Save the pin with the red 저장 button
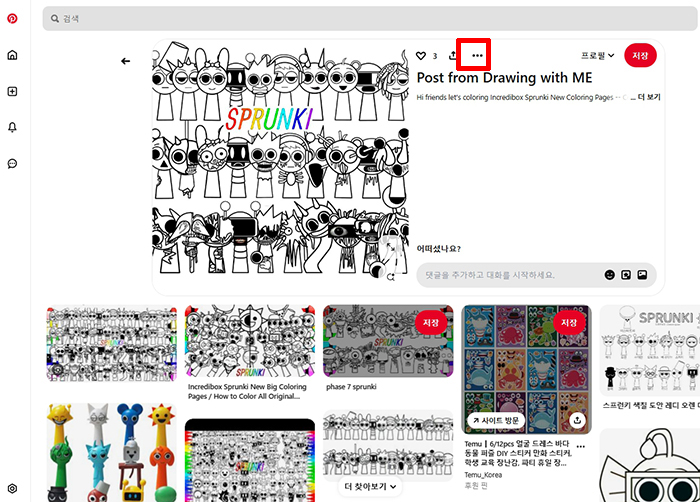Image resolution: width=700 pixels, height=502 pixels. coord(640,55)
